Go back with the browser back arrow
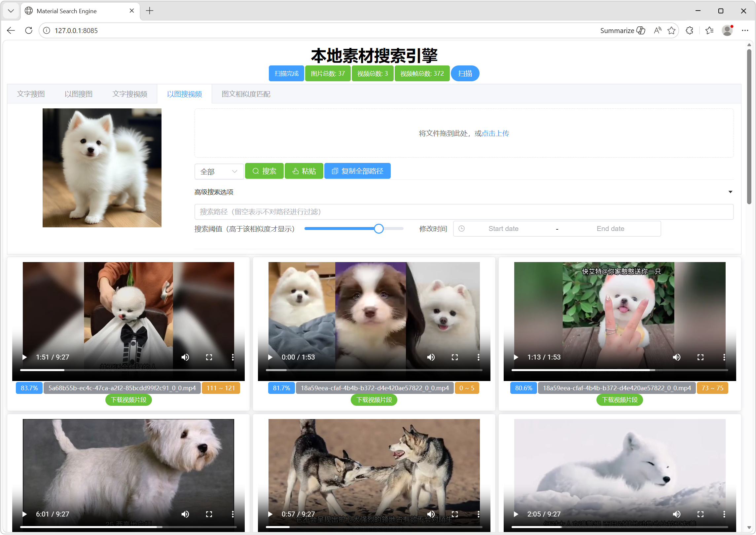Image resolution: width=756 pixels, height=535 pixels. point(11,30)
